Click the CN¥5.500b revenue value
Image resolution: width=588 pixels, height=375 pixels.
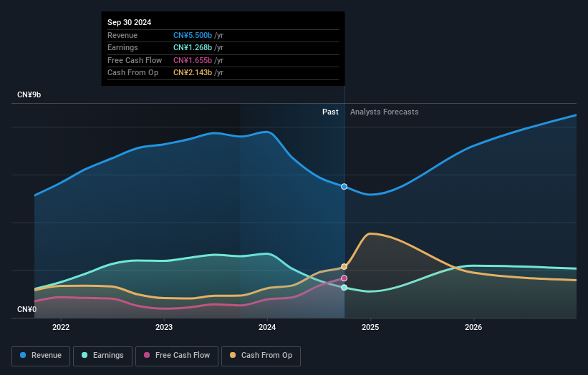[x=193, y=35]
